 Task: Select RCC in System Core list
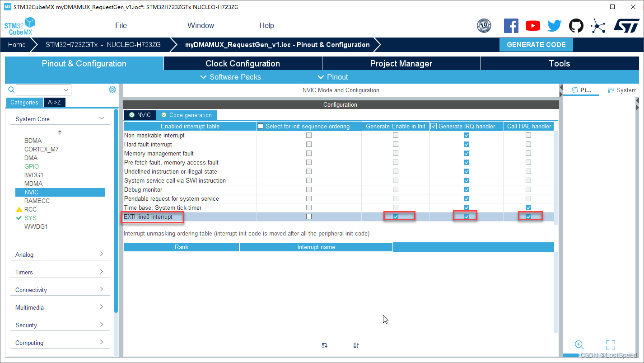pyautogui.click(x=30, y=209)
